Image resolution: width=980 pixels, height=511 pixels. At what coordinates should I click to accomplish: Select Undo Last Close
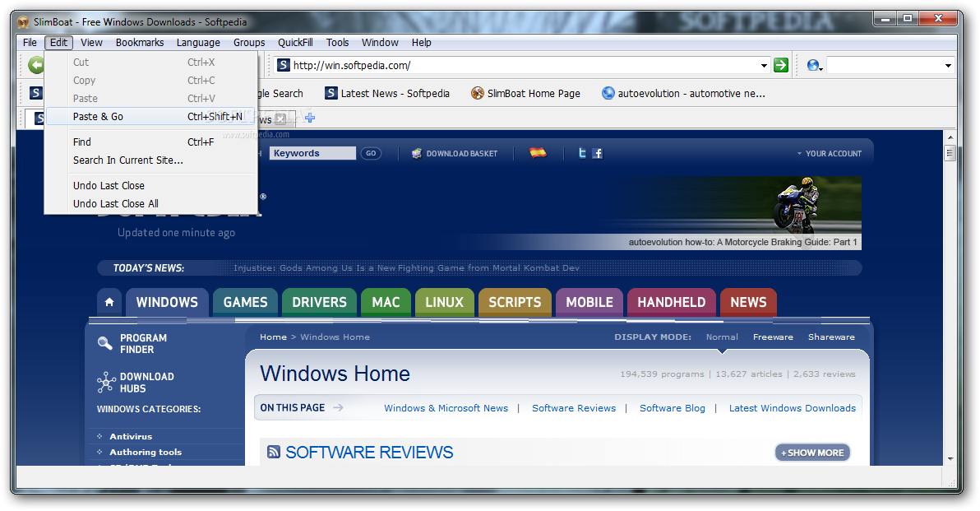click(151, 186)
